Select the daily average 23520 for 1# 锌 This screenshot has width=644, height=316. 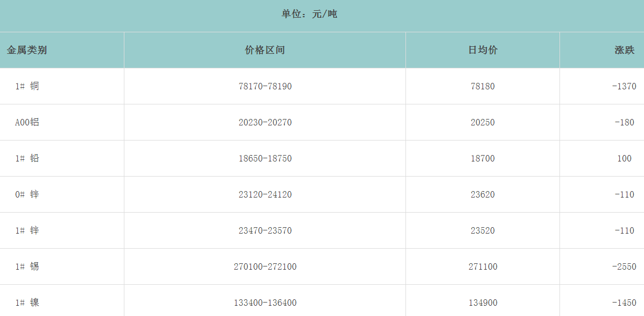[482, 230]
